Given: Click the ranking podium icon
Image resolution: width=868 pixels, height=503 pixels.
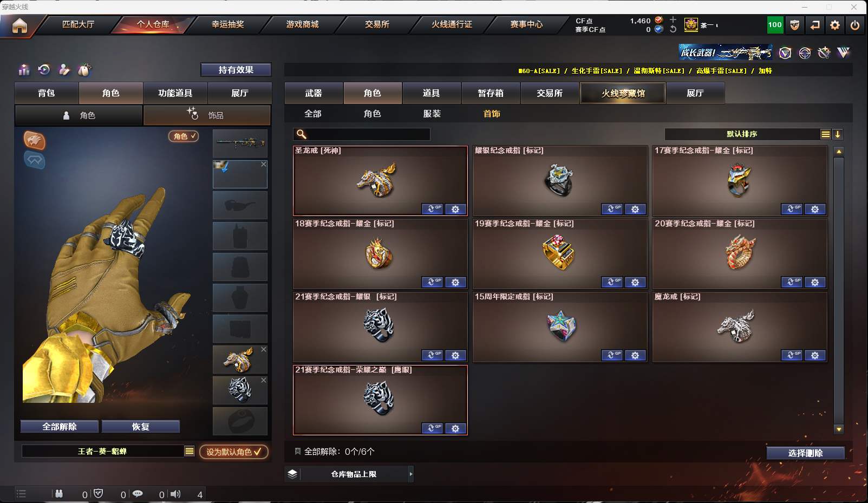Looking at the screenshot, I should (x=24, y=70).
